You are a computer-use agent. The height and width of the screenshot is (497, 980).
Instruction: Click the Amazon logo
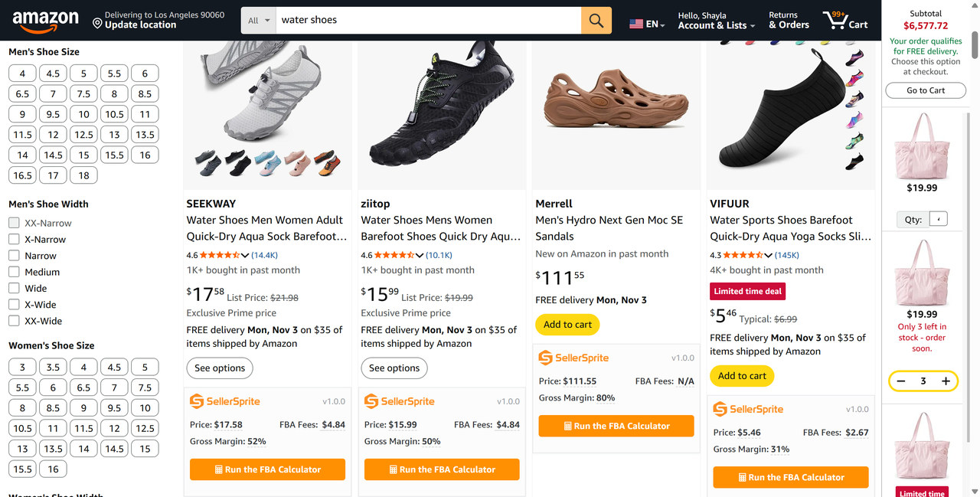[45, 21]
